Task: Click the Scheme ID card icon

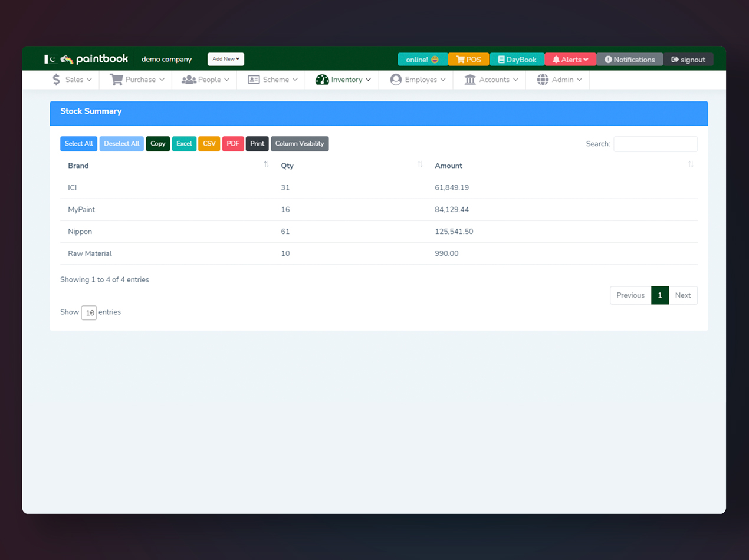Action: (x=254, y=80)
